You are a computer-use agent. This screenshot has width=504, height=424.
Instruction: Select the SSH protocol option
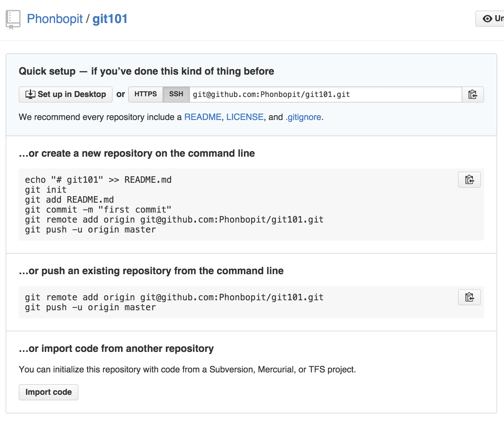(x=176, y=94)
